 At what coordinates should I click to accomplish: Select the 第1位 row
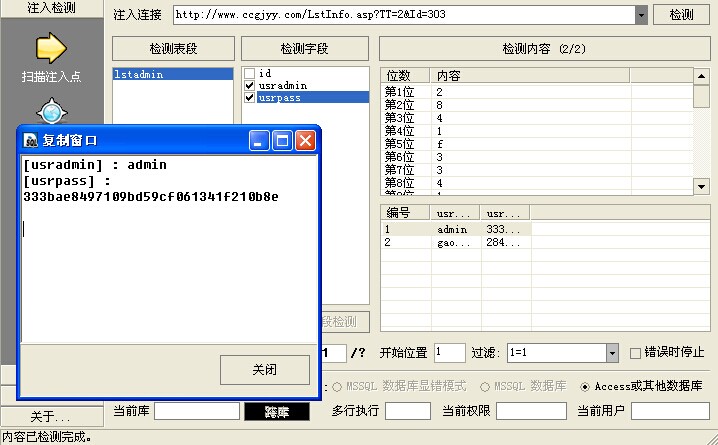537,92
